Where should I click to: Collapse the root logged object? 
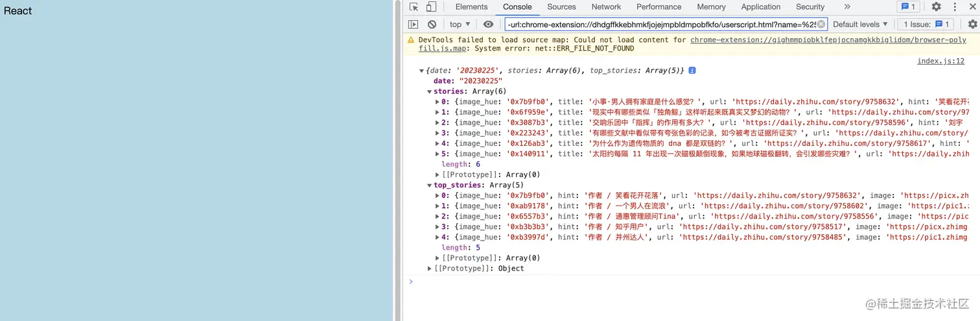pos(422,71)
